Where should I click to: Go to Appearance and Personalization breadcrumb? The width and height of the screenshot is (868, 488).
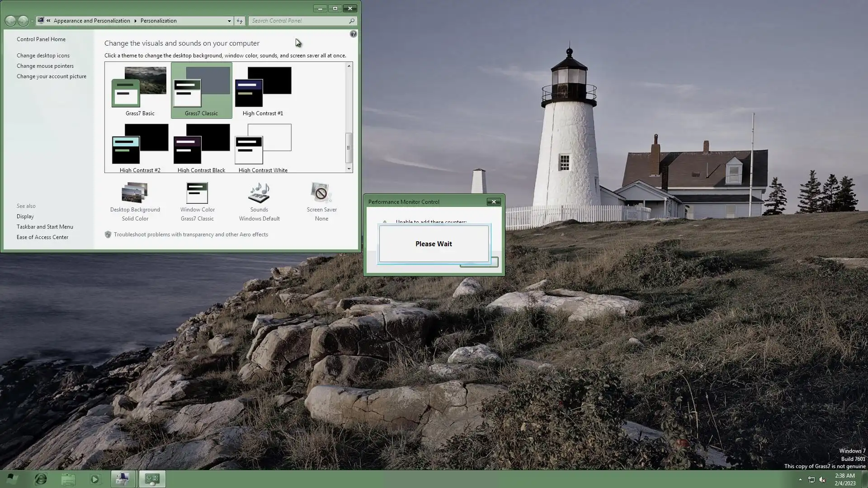(x=92, y=21)
